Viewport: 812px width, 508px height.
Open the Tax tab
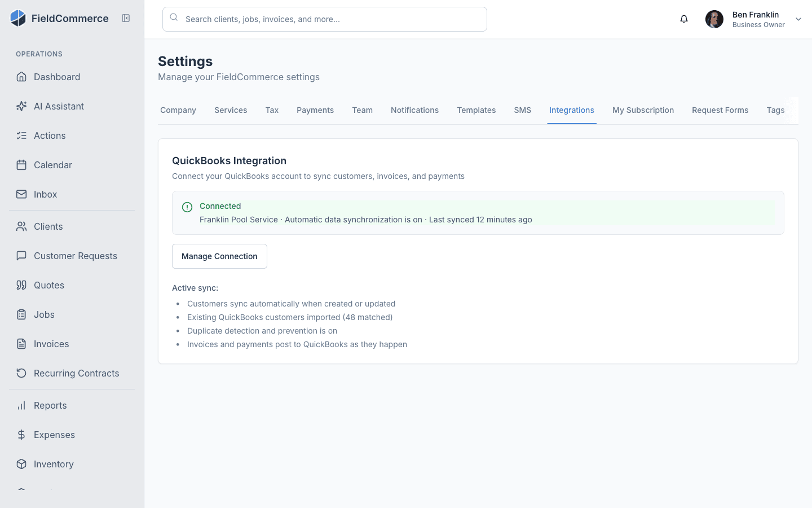tap(272, 110)
